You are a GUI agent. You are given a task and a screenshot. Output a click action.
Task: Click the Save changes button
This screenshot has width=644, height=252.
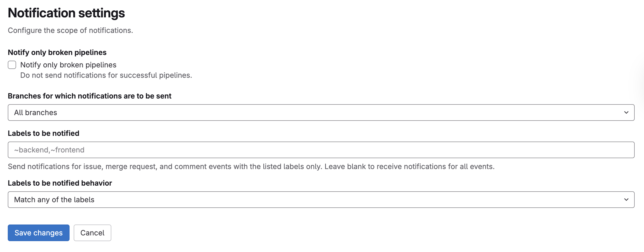point(39,233)
